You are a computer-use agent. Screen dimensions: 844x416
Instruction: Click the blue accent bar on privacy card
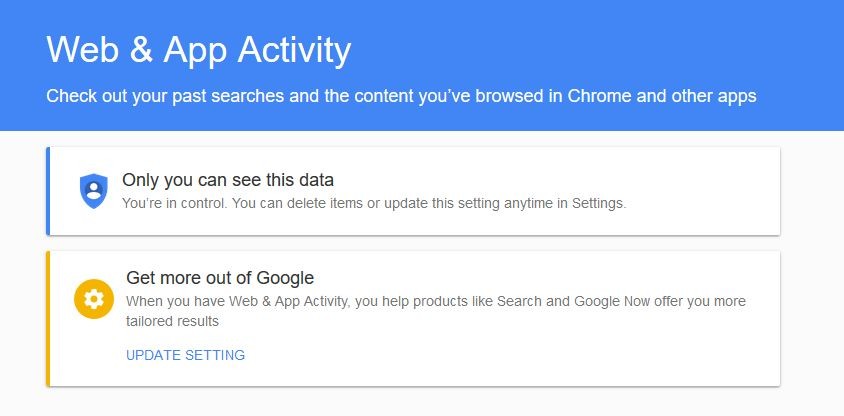[x=48, y=191]
